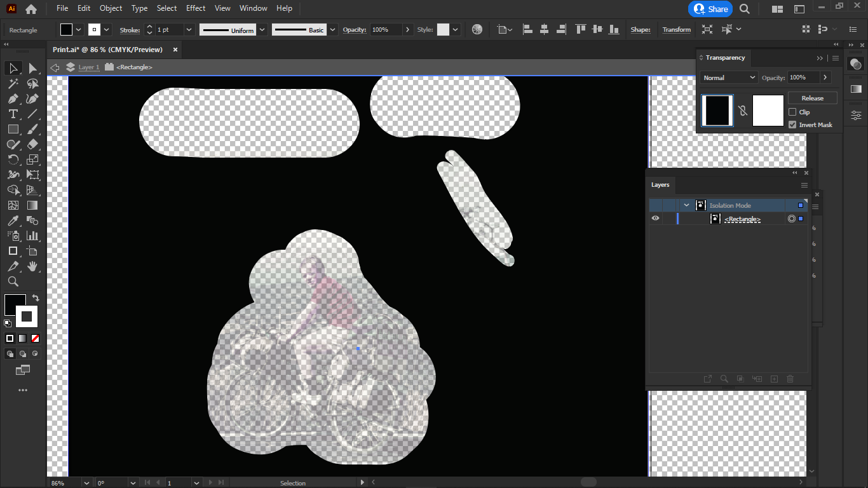The width and height of the screenshot is (868, 488).
Task: Uncheck Invert Mask in the Transparency panel
Action: [792, 125]
